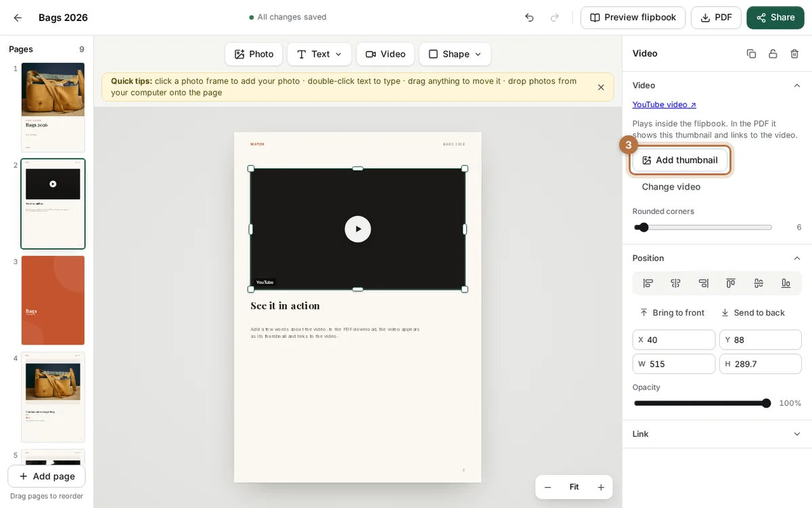
Task: Open the YouTube video link
Action: coord(664,104)
